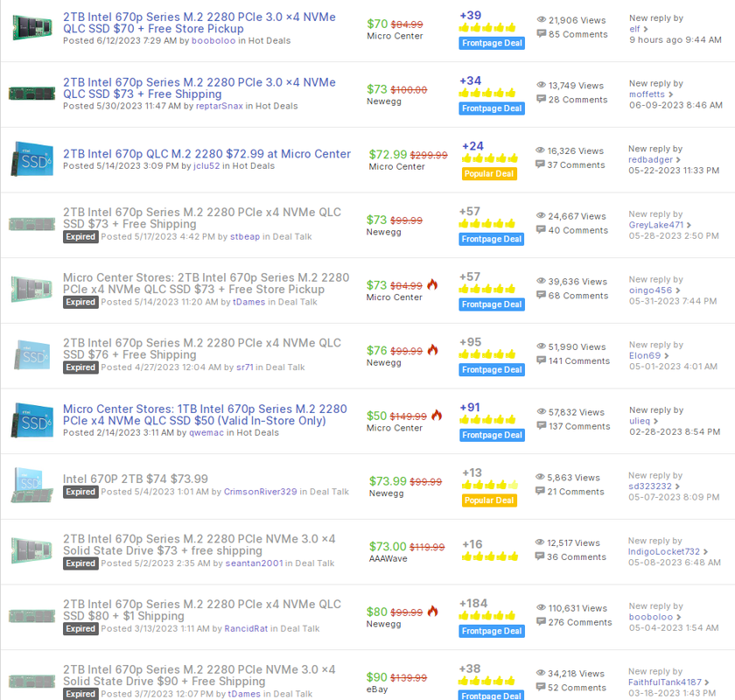Click the Frontpage Deal badge on the +95 deal
Viewport: 735px width, 700px height.
[492, 370]
